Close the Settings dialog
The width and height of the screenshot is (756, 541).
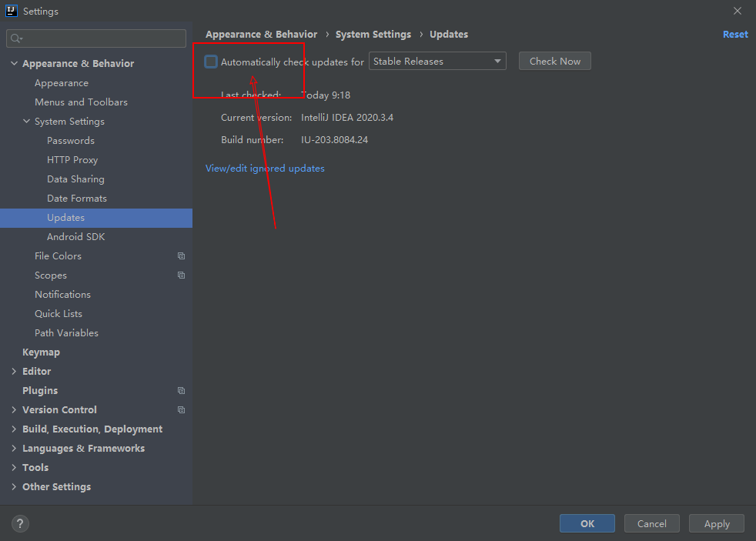coord(738,11)
